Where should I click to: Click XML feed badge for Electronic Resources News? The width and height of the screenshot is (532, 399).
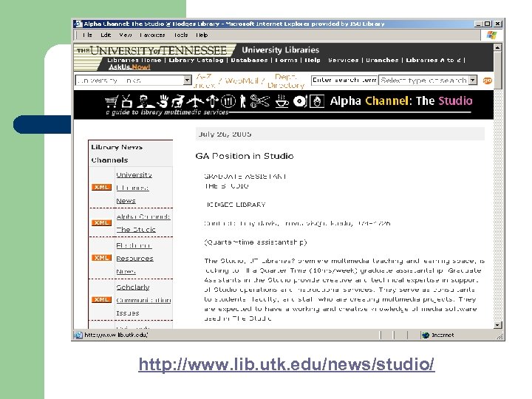point(101,258)
